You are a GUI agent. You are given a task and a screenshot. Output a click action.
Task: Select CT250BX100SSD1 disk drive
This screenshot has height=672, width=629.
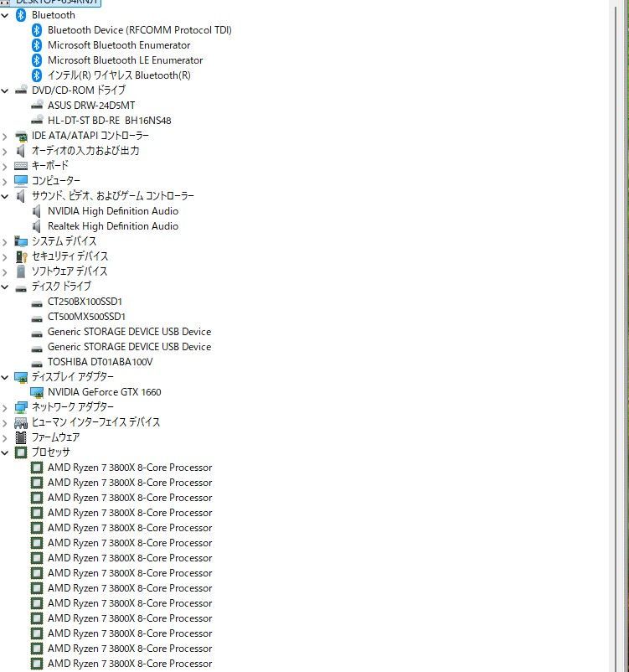85,302
